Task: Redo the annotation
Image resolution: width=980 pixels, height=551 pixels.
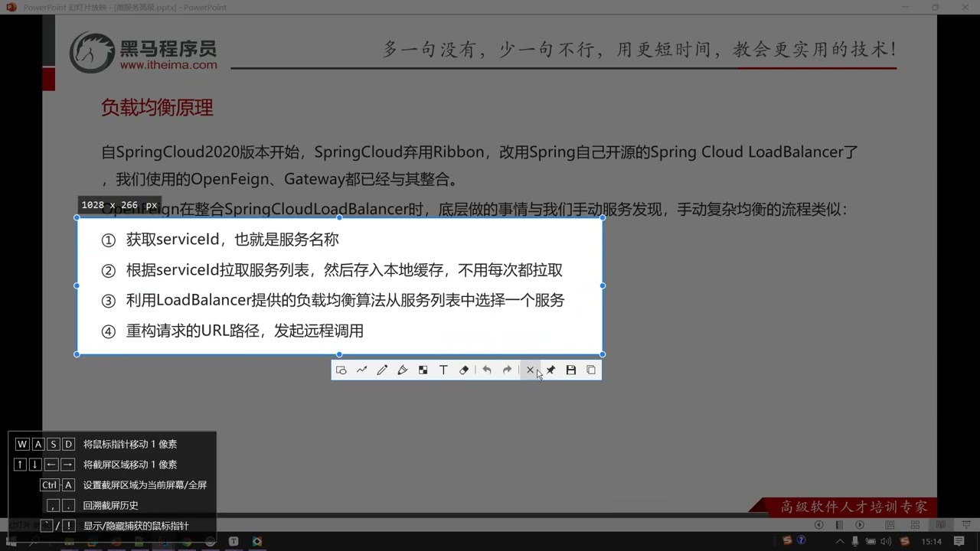Action: [507, 370]
